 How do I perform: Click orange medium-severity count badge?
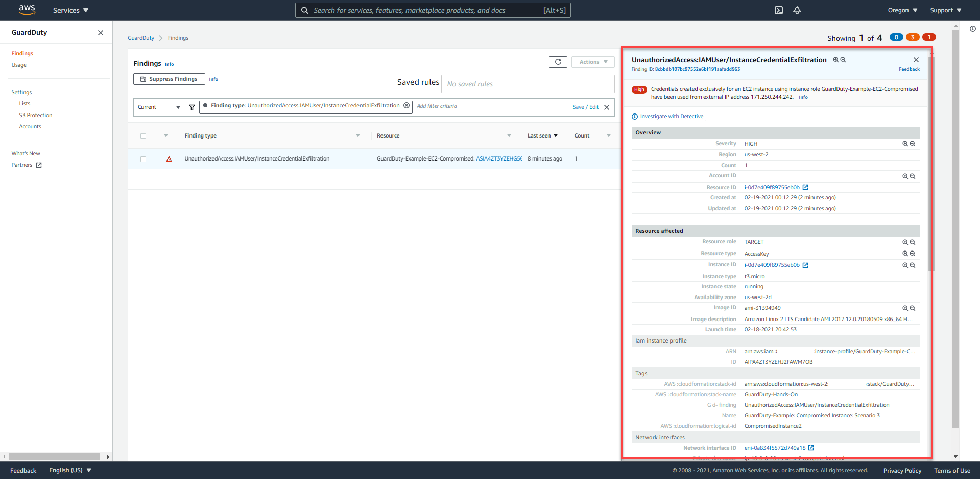tap(913, 37)
